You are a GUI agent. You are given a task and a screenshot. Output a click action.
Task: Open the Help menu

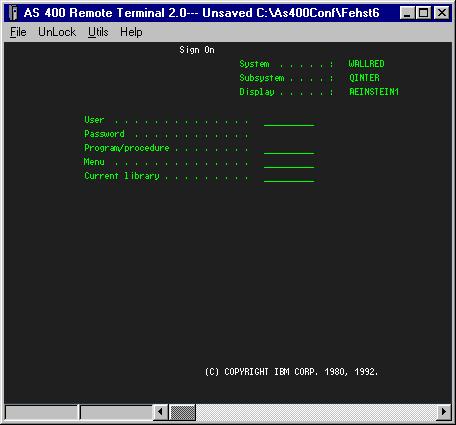click(131, 32)
